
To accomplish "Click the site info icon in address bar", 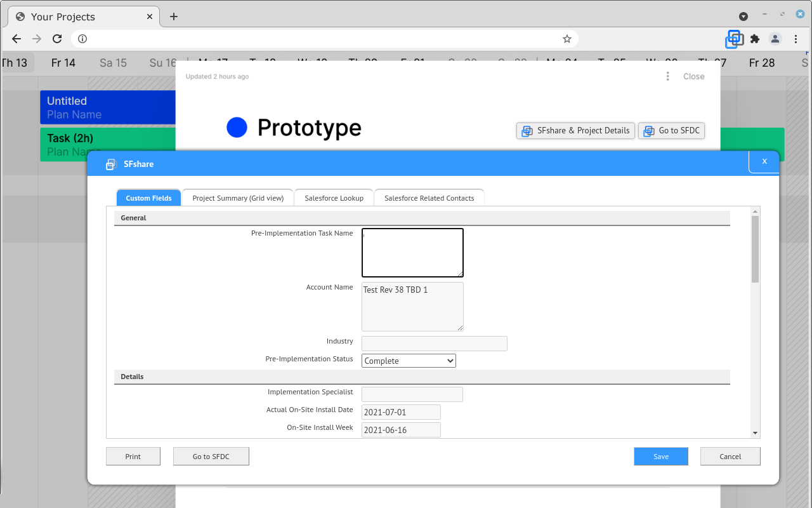I will [82, 39].
